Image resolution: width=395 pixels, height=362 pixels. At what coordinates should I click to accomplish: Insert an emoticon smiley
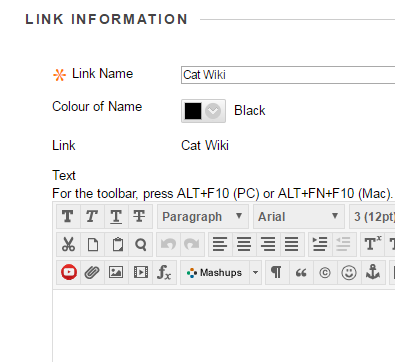[349, 272]
